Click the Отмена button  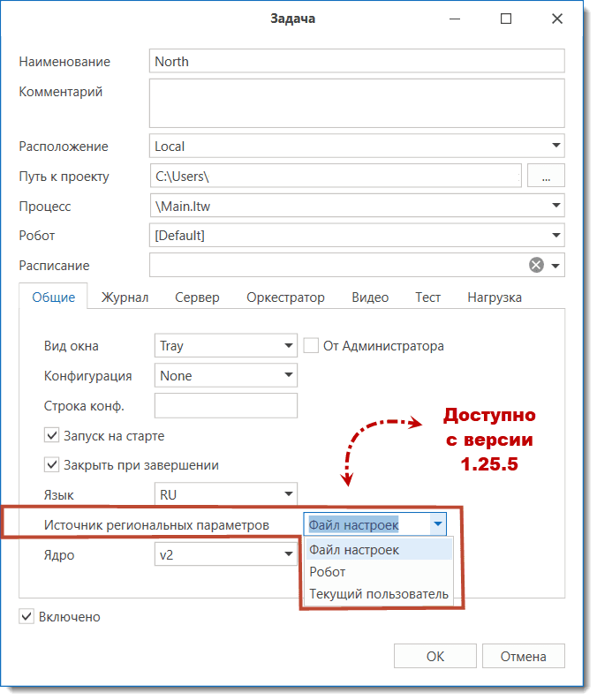click(524, 656)
